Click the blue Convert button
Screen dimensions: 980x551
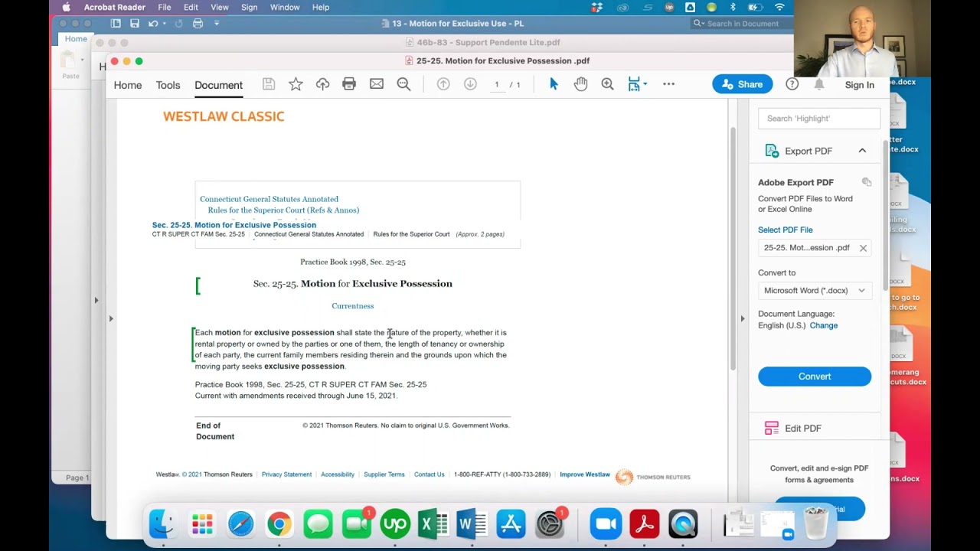[815, 377]
